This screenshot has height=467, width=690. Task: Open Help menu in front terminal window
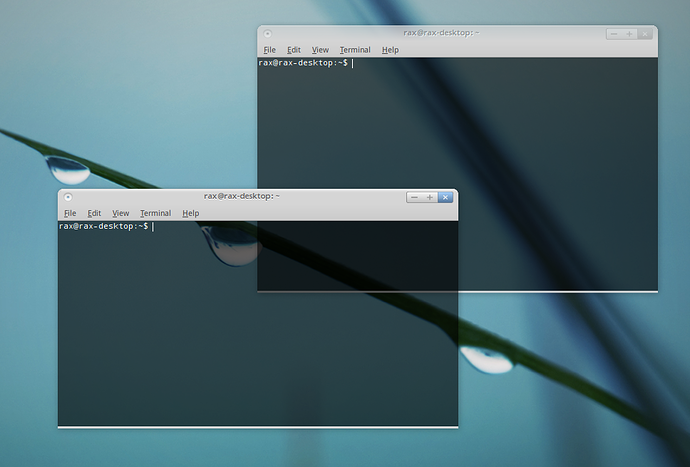[x=191, y=213]
